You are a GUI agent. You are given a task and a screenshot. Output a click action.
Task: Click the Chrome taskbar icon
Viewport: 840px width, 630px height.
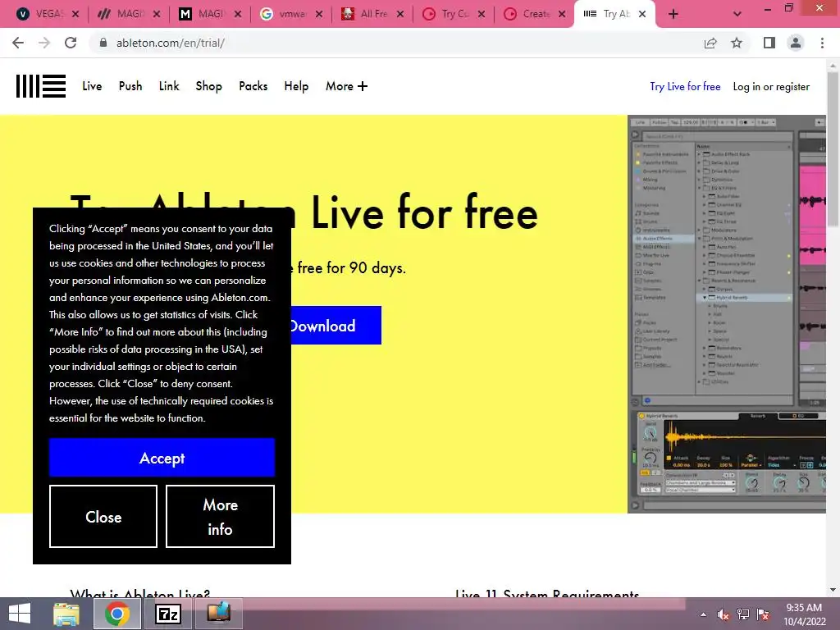click(x=117, y=614)
